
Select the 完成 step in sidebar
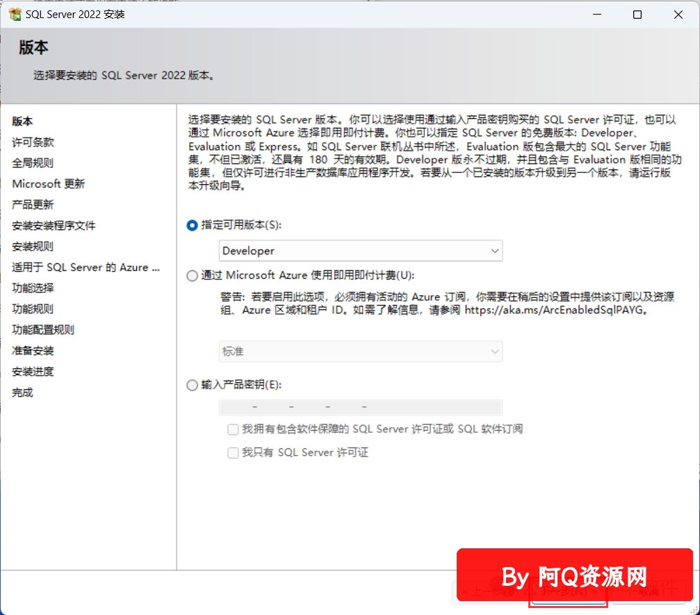point(22,393)
